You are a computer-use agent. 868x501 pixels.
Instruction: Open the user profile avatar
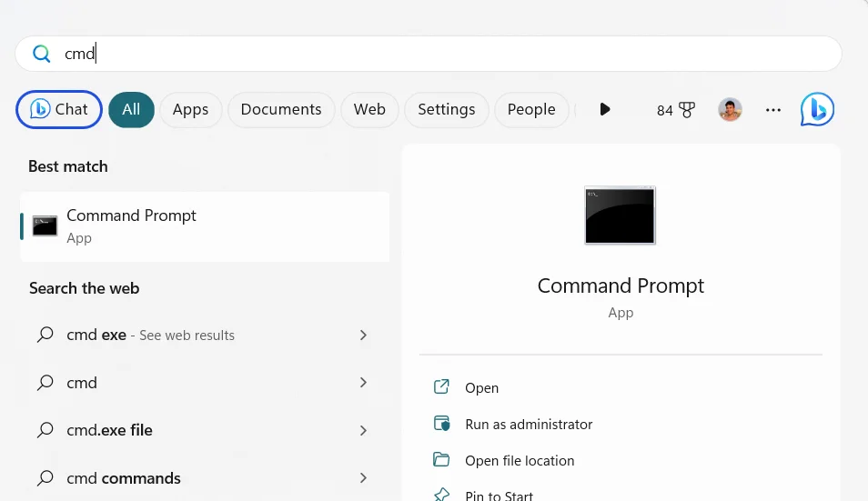click(x=730, y=110)
